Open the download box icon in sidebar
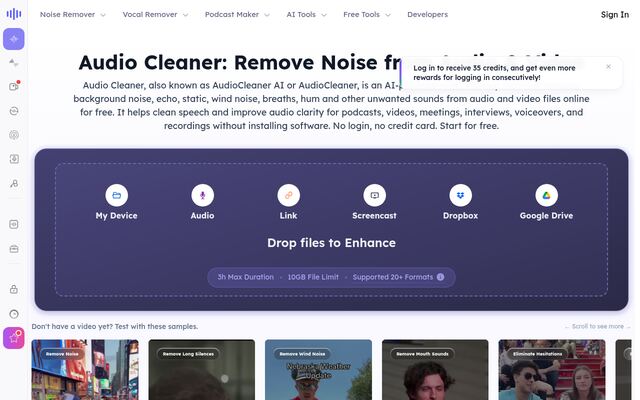 click(14, 159)
